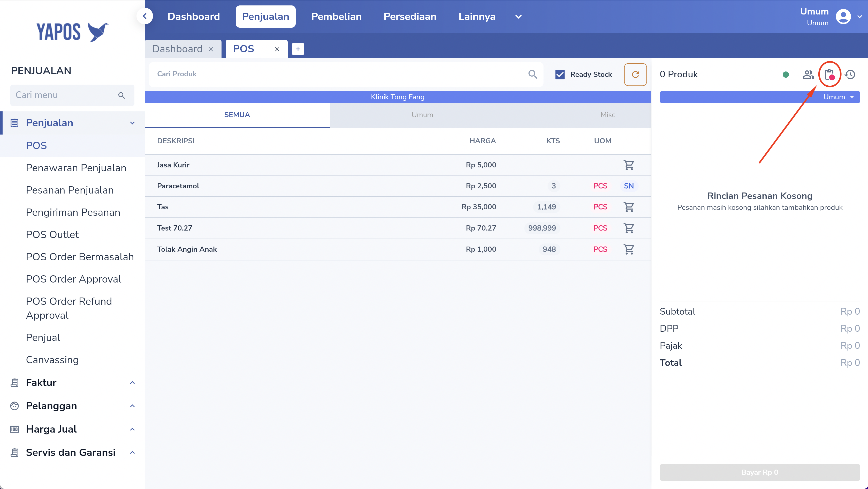
Task: Open the Dashboard top menu
Action: [194, 17]
